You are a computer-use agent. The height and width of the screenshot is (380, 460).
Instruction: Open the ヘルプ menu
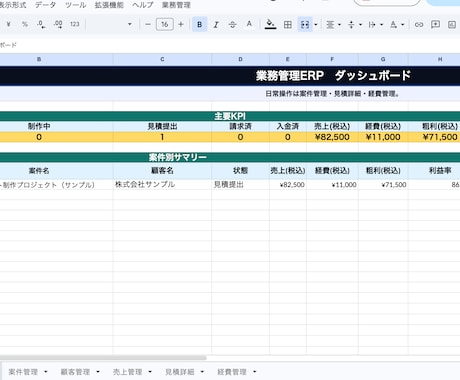[x=143, y=5]
